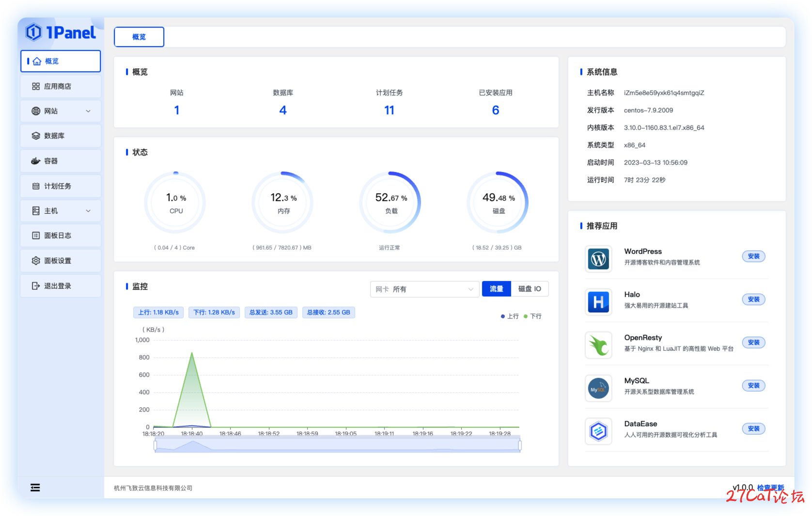The image size is (812, 516).
Task: Install MySQL with 安装 button
Action: coord(753,386)
